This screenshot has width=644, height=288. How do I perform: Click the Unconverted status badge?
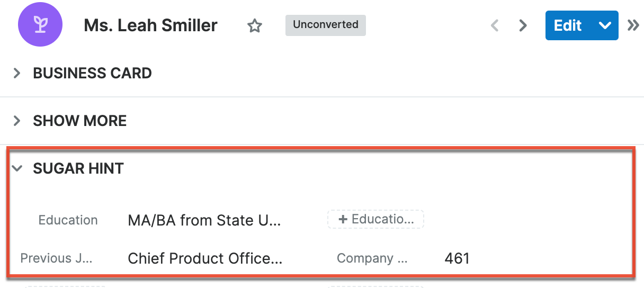pyautogui.click(x=325, y=25)
